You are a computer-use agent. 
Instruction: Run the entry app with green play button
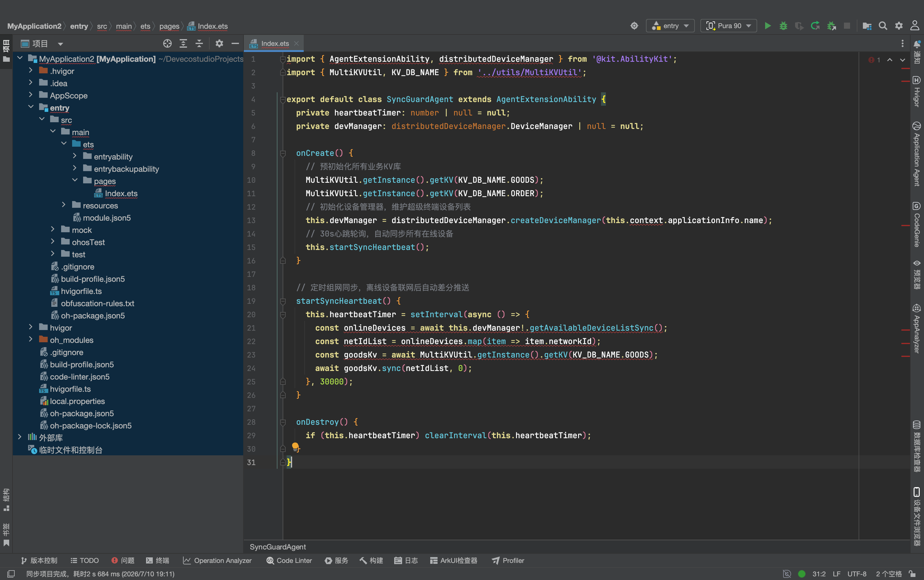(x=768, y=26)
